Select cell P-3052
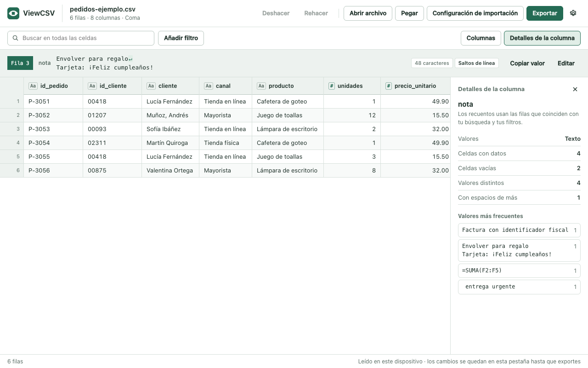588x368 pixels. pos(53,115)
